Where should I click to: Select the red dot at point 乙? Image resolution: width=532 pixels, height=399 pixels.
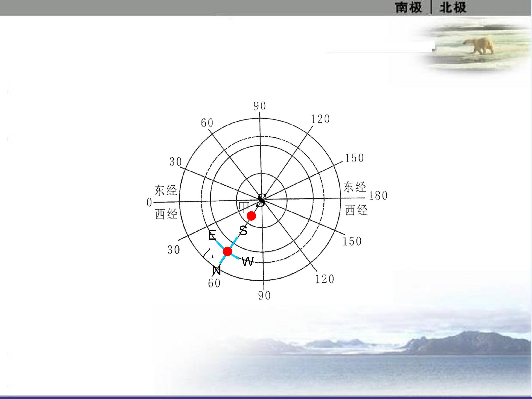(x=227, y=251)
